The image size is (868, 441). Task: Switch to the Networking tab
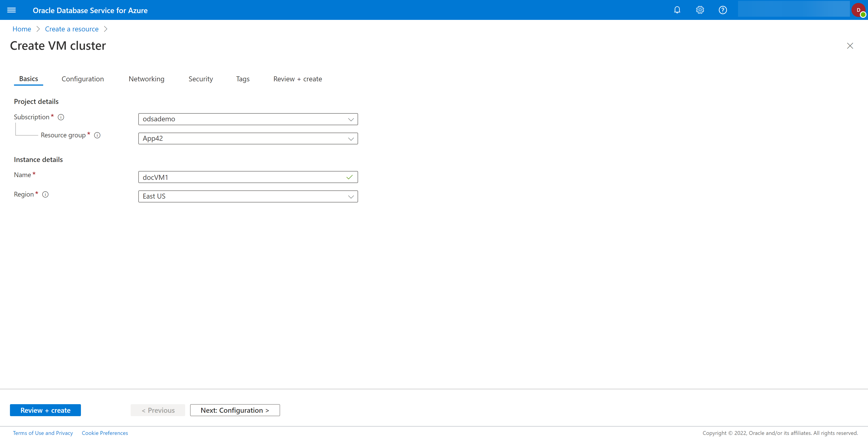click(146, 78)
